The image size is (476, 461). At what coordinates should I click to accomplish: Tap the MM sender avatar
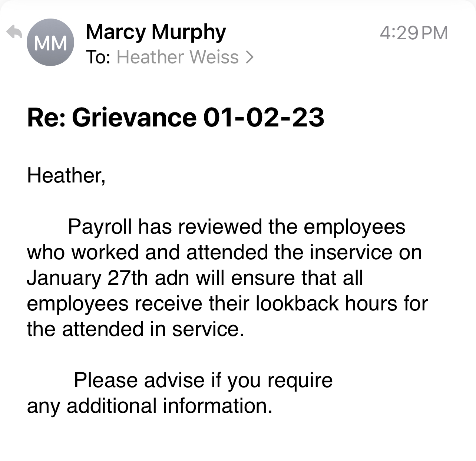coord(50,43)
